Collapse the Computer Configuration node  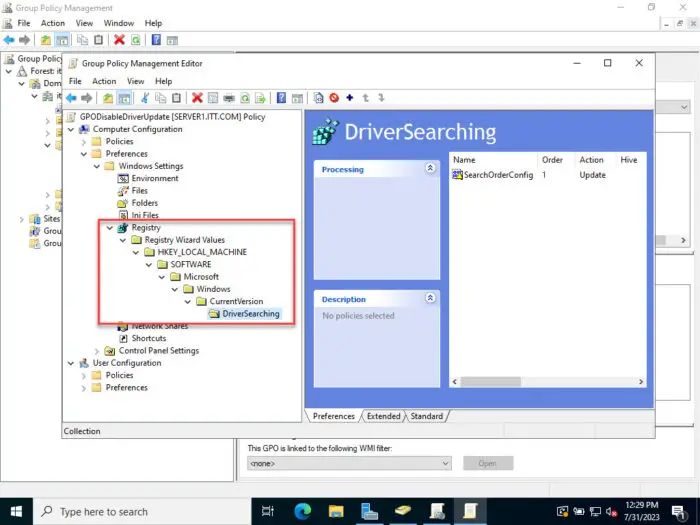click(x=71, y=129)
